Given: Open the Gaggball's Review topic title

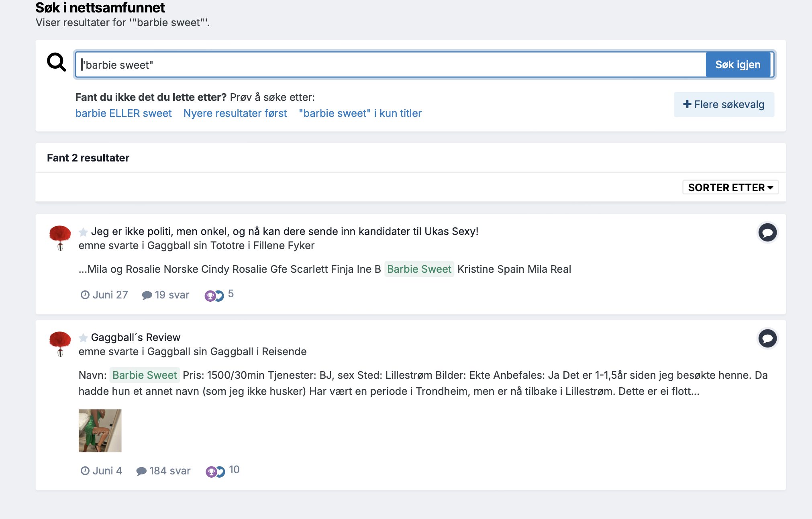Looking at the screenshot, I should click(x=136, y=337).
